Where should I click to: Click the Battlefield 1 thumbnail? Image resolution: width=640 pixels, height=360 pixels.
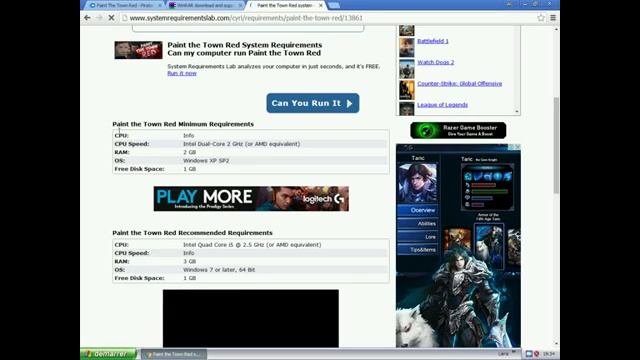pyautogui.click(x=407, y=47)
